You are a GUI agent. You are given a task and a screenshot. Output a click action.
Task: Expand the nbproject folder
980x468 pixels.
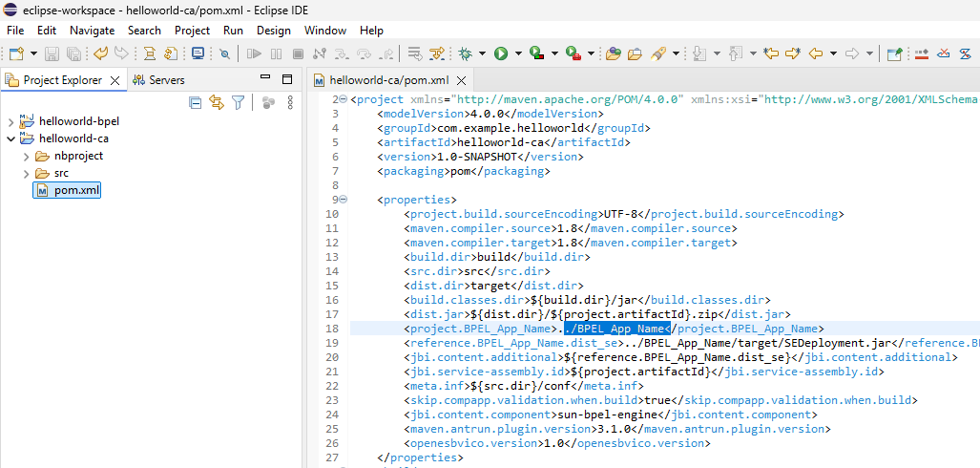(26, 156)
